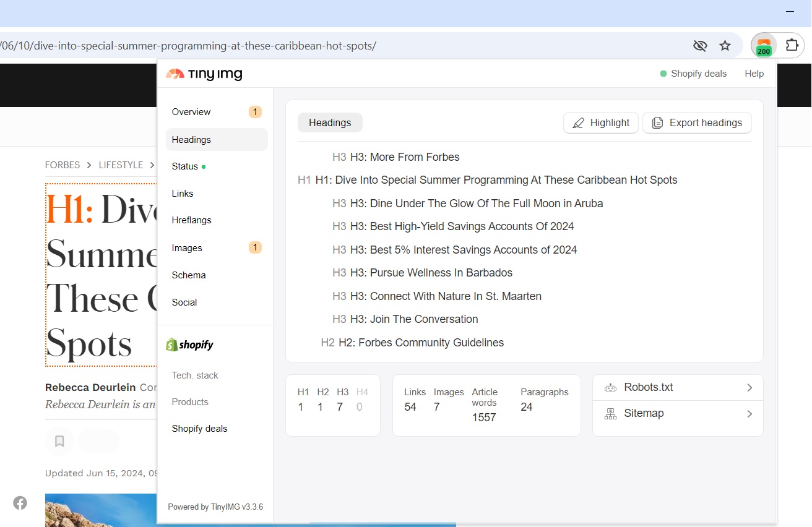
Task: Switch to the Links section in the sidebar
Action: (183, 193)
